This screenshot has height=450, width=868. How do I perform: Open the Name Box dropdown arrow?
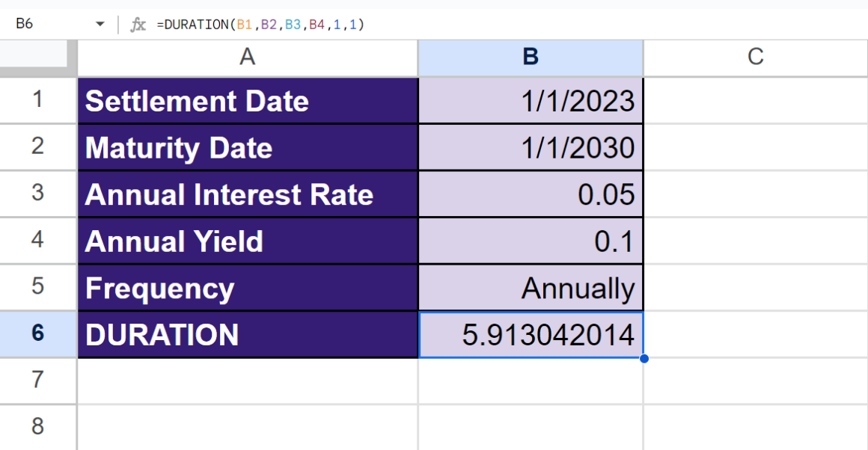pyautogui.click(x=100, y=24)
